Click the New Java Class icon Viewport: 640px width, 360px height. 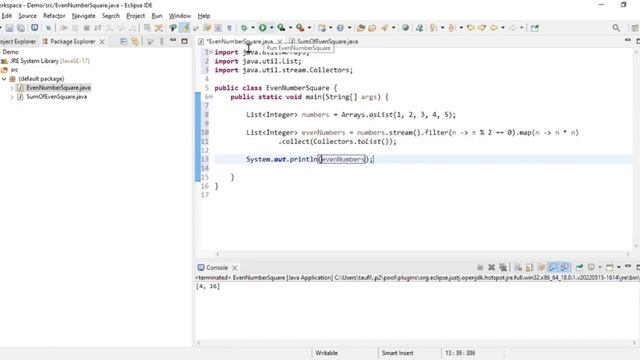340,28
